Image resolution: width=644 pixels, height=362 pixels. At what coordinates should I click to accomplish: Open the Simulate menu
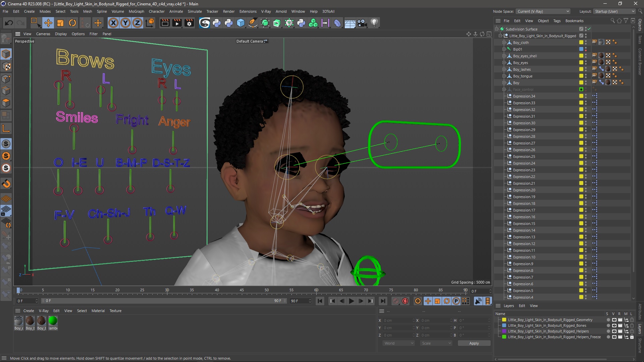195,11
